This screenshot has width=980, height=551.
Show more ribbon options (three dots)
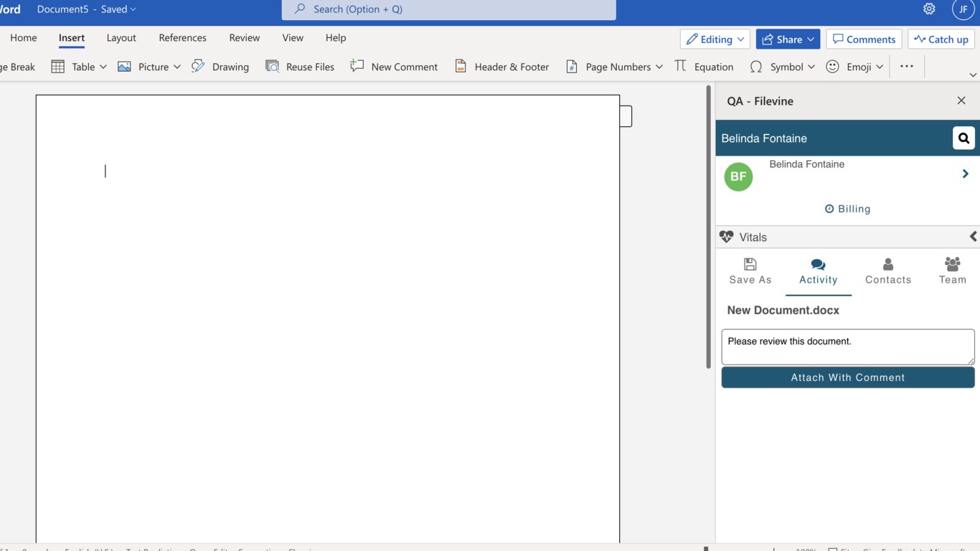pos(907,67)
